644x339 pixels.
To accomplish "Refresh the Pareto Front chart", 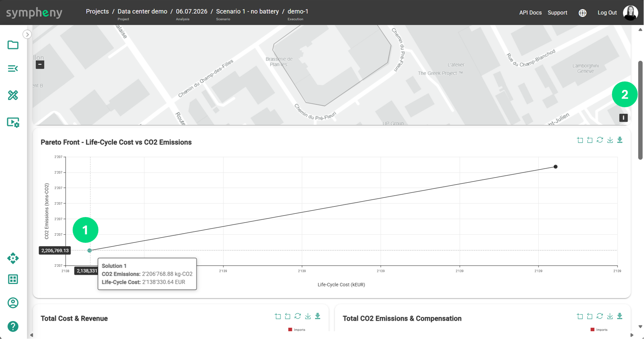I will (600, 140).
